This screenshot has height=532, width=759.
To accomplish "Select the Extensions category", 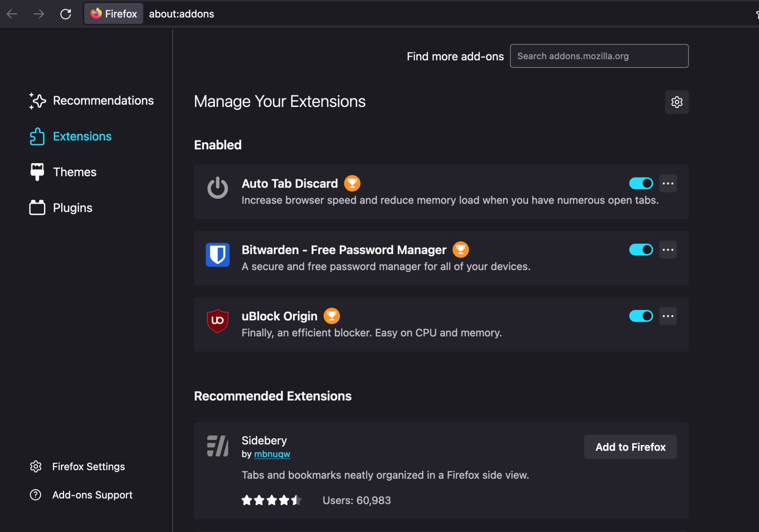I will click(x=82, y=137).
